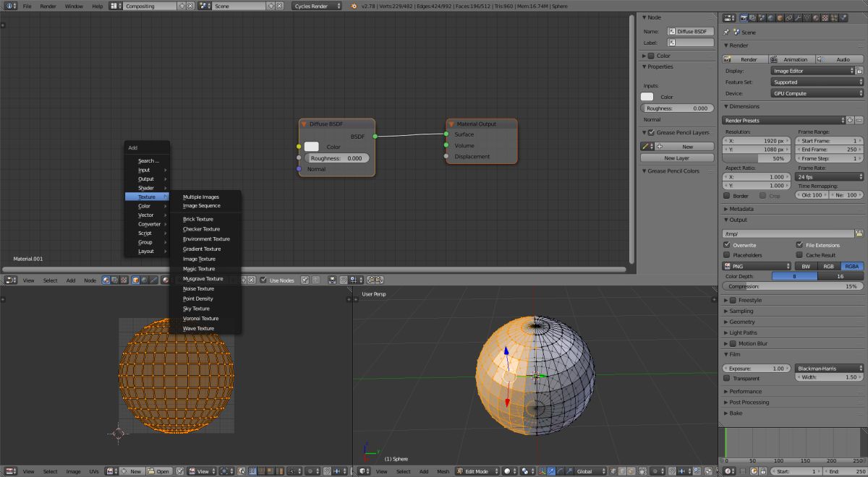Screen dimensions: 868x477
Task: Pin the Scene properties context
Action: pos(726,32)
